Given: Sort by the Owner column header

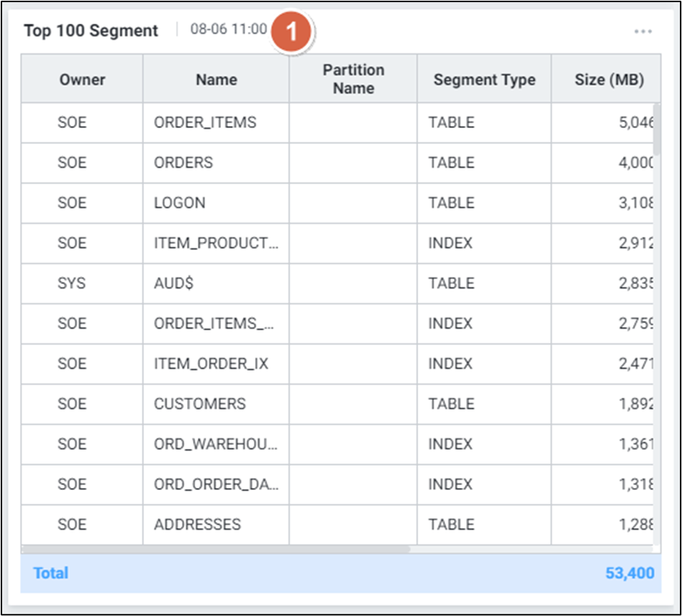Looking at the screenshot, I should click(x=82, y=79).
